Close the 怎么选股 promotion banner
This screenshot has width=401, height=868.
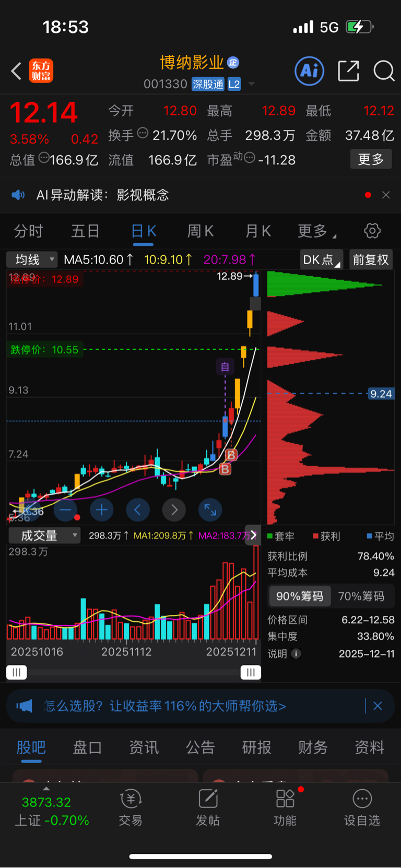tap(378, 706)
